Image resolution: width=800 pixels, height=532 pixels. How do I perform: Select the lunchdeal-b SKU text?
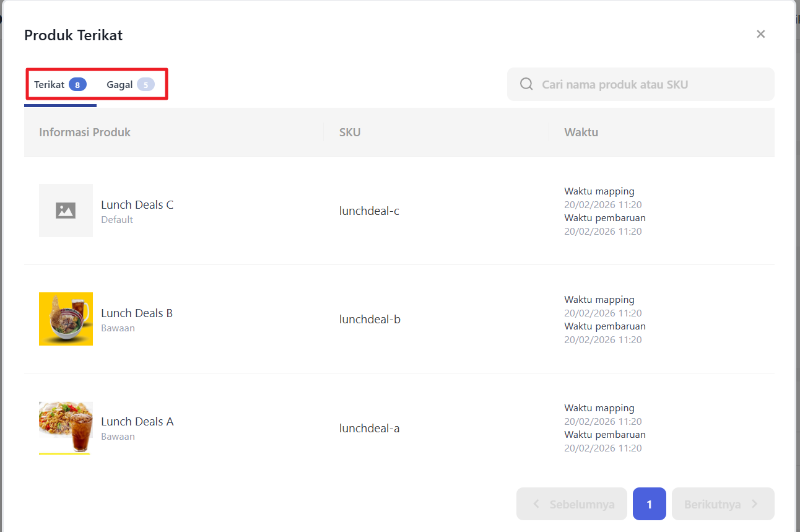(370, 320)
